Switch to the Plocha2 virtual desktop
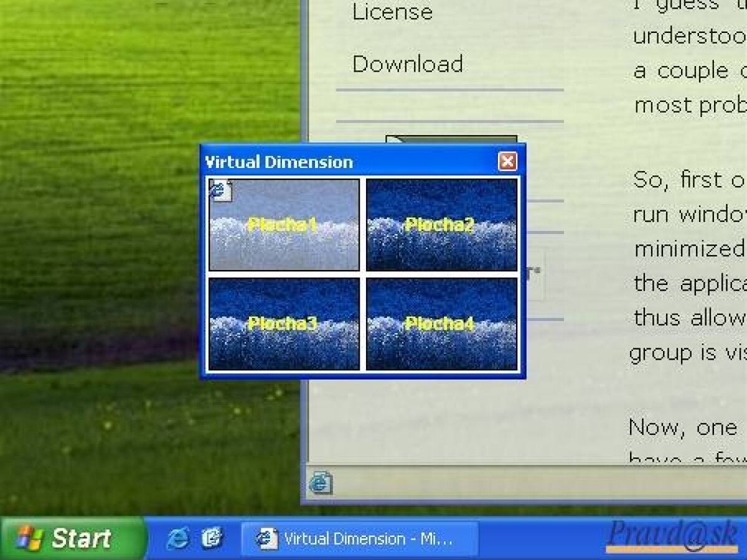747x560 pixels. coord(441,225)
